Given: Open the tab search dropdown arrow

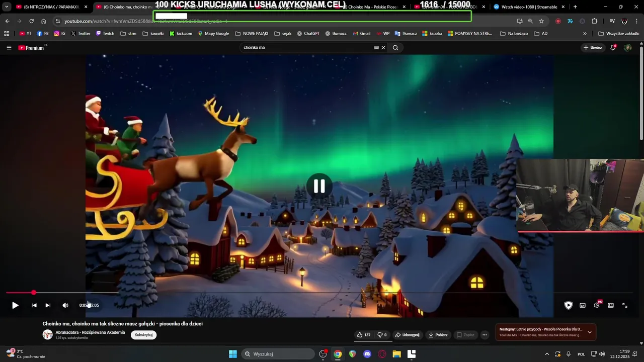Looking at the screenshot, I should [x=7, y=7].
